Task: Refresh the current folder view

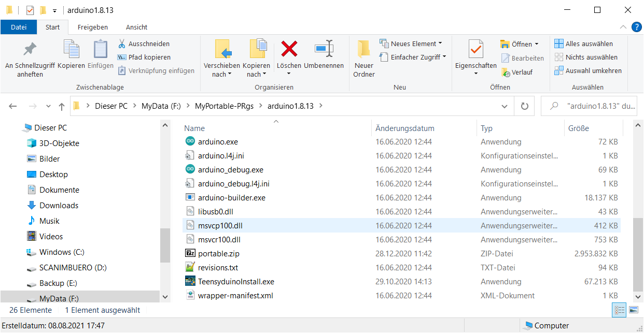Action: pyautogui.click(x=524, y=106)
